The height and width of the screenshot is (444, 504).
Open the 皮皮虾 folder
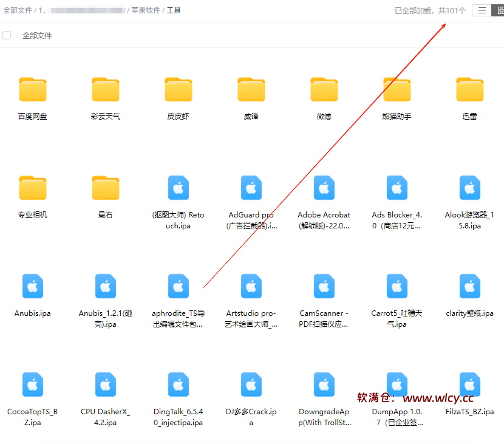[x=179, y=90]
